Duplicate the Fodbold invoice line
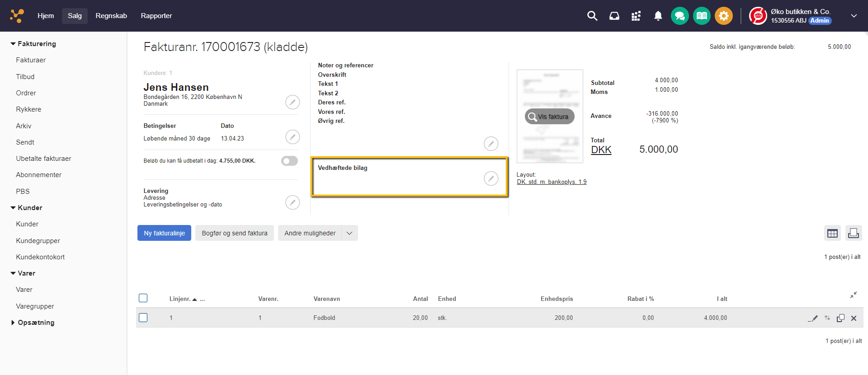This screenshot has height=375, width=868. point(840,318)
